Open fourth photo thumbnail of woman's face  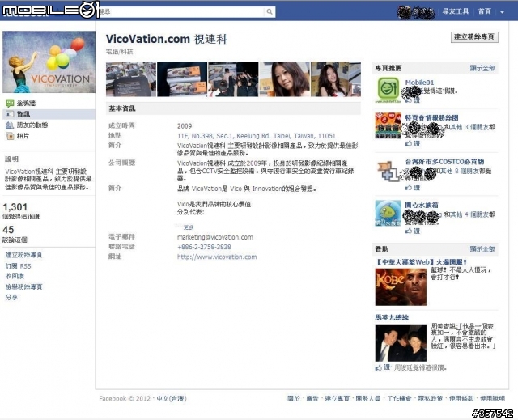[285, 79]
